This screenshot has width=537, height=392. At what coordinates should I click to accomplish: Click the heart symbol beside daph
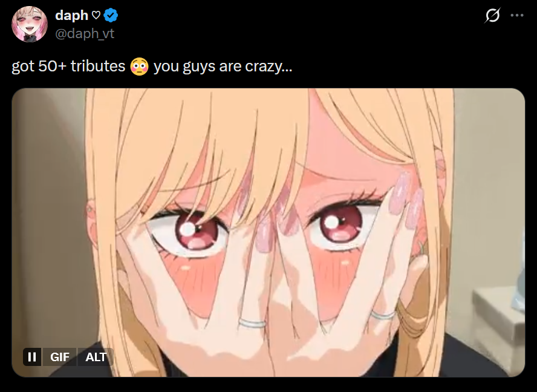click(96, 15)
